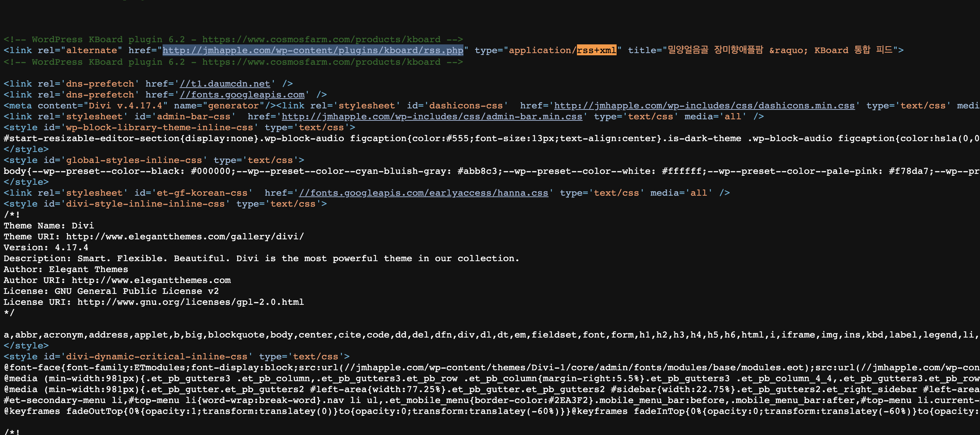Click the Description line about Divi theme
980x435 pixels.
[x=261, y=259]
